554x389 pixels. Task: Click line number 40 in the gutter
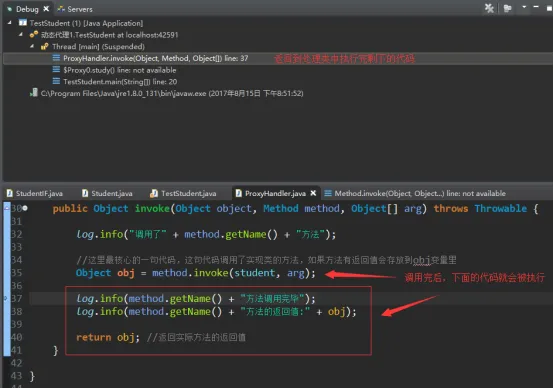pos(17,337)
